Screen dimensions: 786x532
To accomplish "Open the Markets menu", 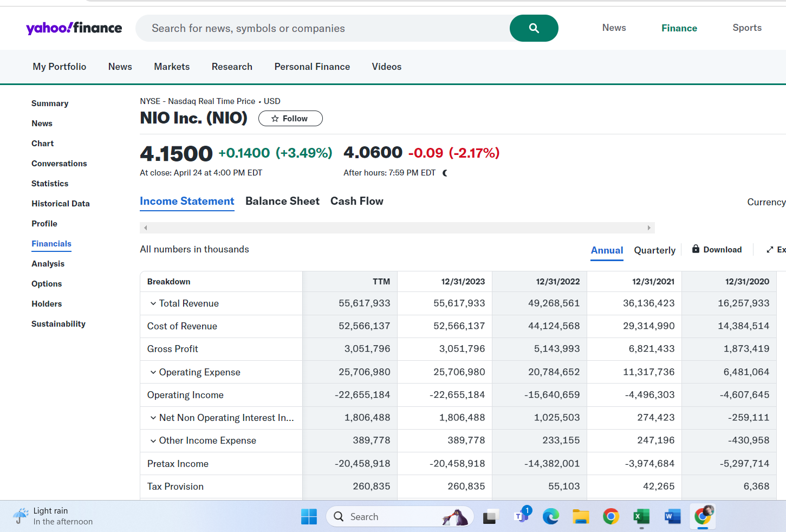I will (172, 67).
